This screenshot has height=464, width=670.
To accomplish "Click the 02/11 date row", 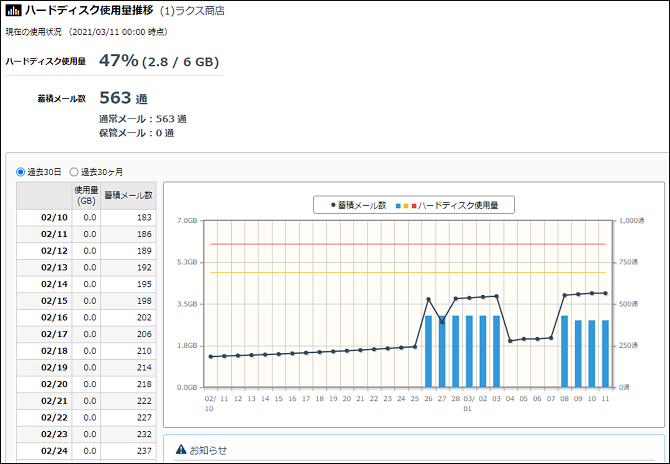I will tap(86, 234).
